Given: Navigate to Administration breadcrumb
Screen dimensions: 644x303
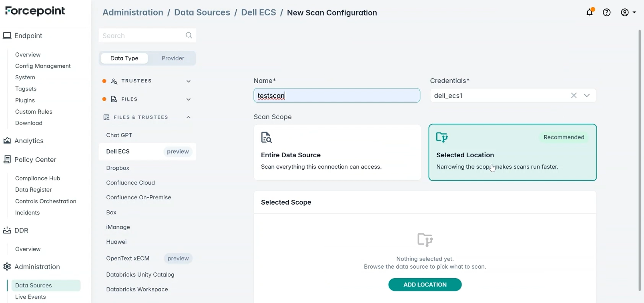Looking at the screenshot, I should pyautogui.click(x=133, y=12).
